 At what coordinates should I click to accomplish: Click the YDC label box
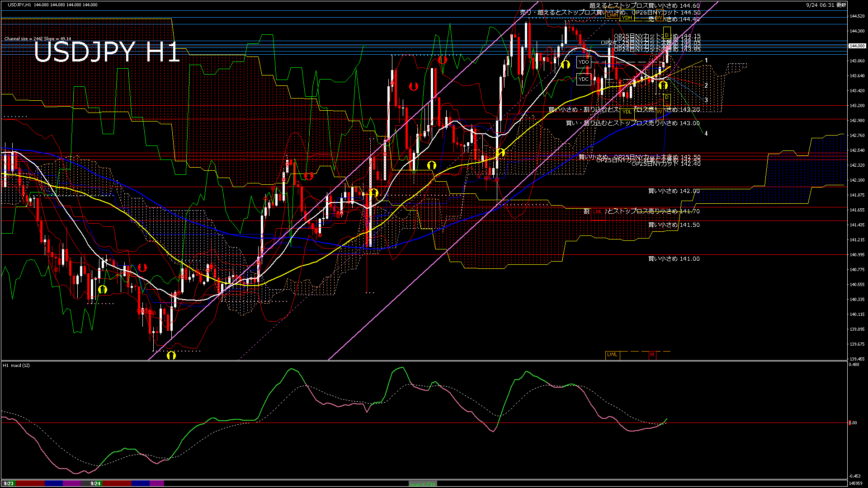[x=584, y=79]
